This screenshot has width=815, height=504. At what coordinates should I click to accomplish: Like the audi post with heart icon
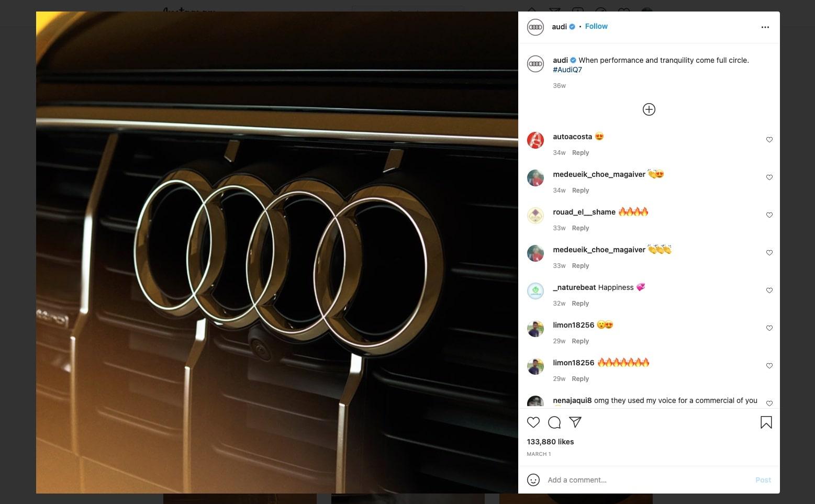533,422
